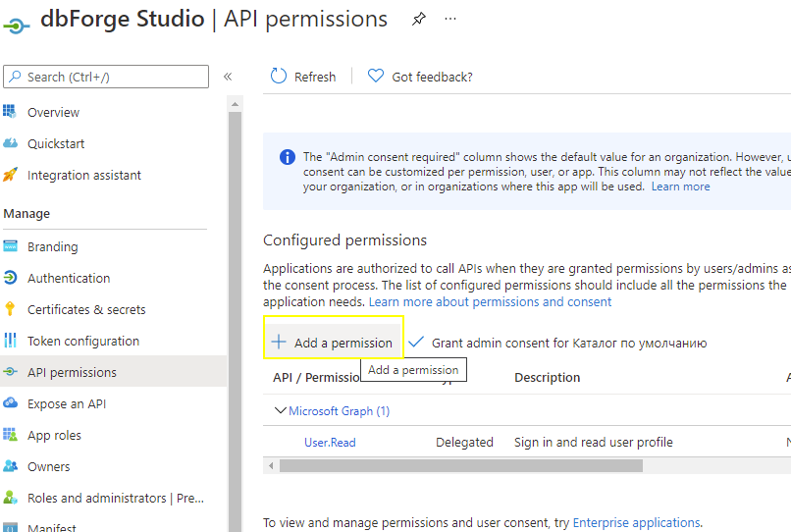Image resolution: width=791 pixels, height=532 pixels.
Task: Click Sign in and read user profile cell
Action: 593,443
